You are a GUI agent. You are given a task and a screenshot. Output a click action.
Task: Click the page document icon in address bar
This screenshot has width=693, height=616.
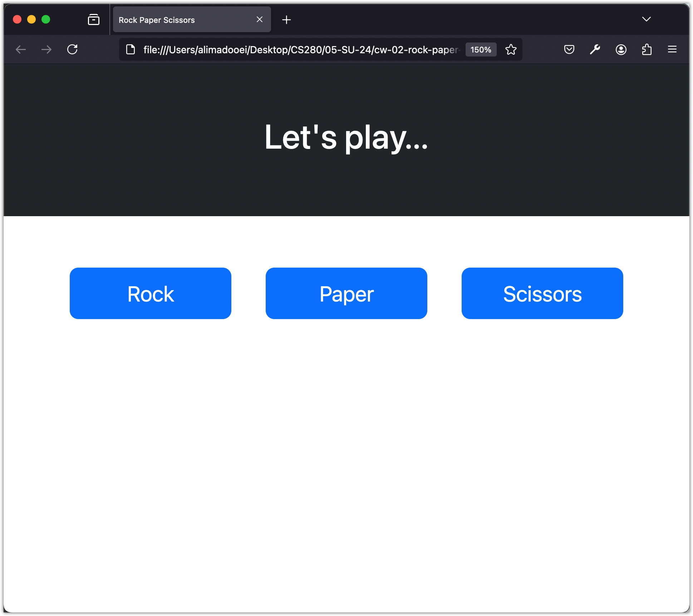[131, 49]
